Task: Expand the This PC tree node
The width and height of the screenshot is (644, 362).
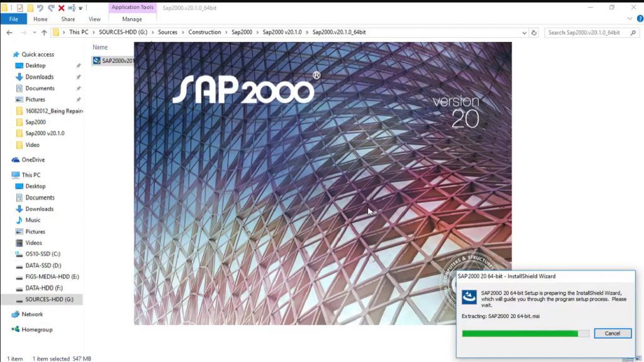Action: tap(9, 174)
